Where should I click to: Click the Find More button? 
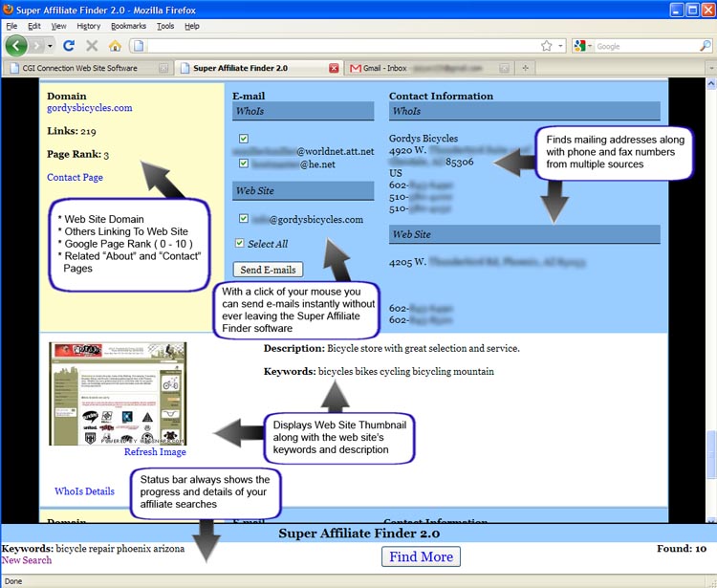point(422,556)
